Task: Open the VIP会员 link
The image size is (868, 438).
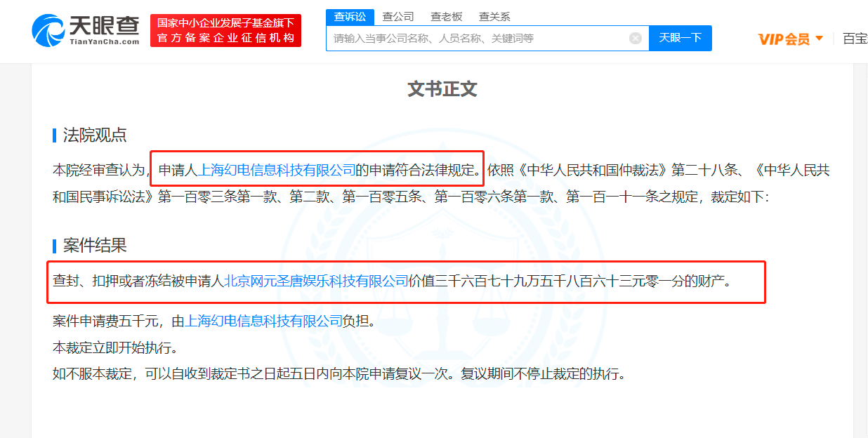Action: pos(784,39)
